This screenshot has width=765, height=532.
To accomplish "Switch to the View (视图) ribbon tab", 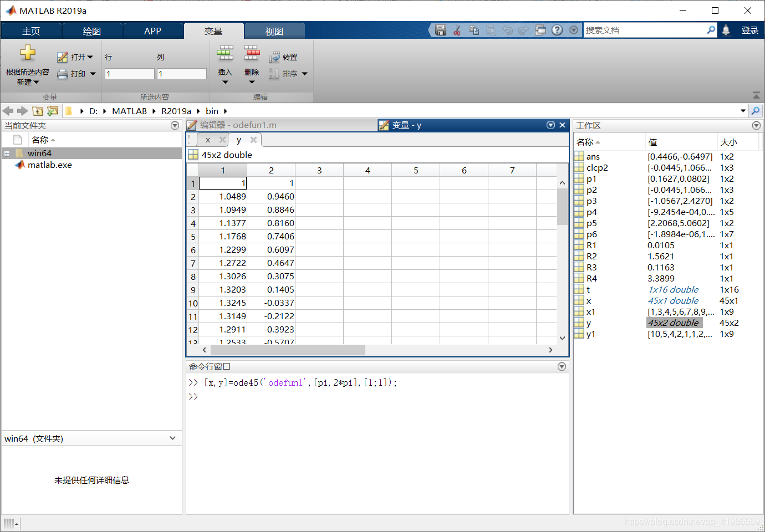I will pos(274,31).
